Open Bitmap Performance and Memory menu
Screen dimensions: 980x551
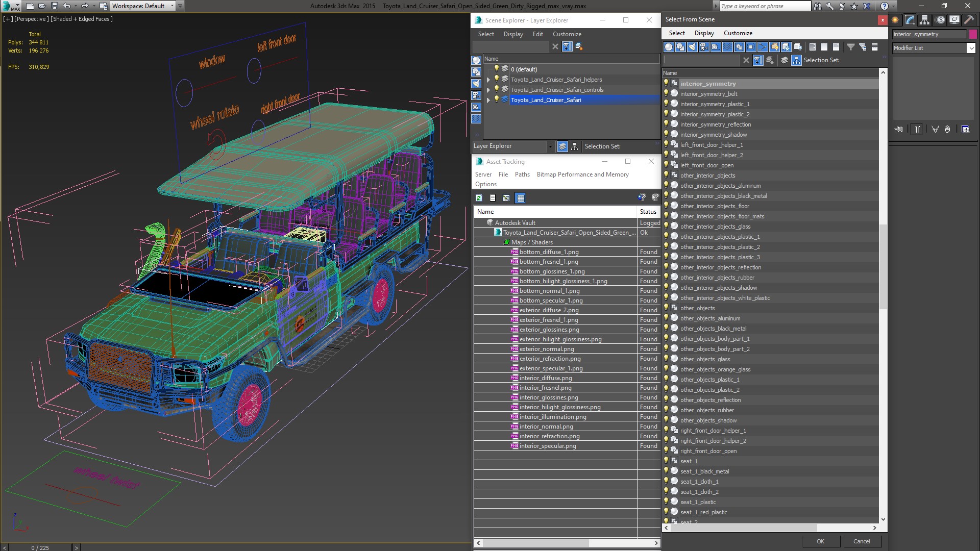[582, 174]
